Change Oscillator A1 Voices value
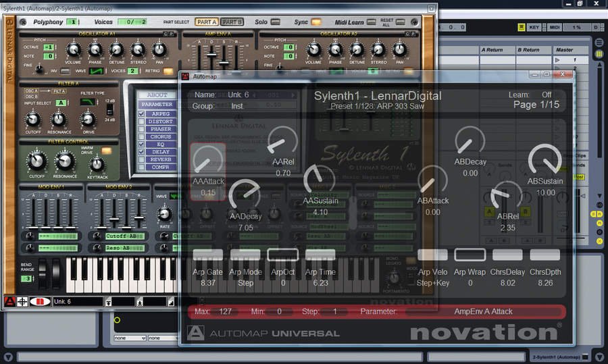This screenshot has width=608, height=364. pyautogui.click(x=132, y=71)
